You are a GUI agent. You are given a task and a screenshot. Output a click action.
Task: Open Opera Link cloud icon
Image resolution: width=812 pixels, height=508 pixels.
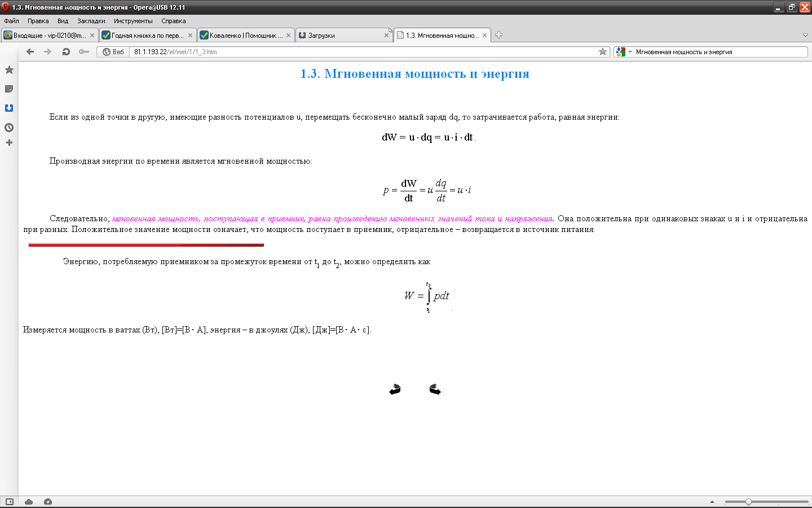coord(29,502)
